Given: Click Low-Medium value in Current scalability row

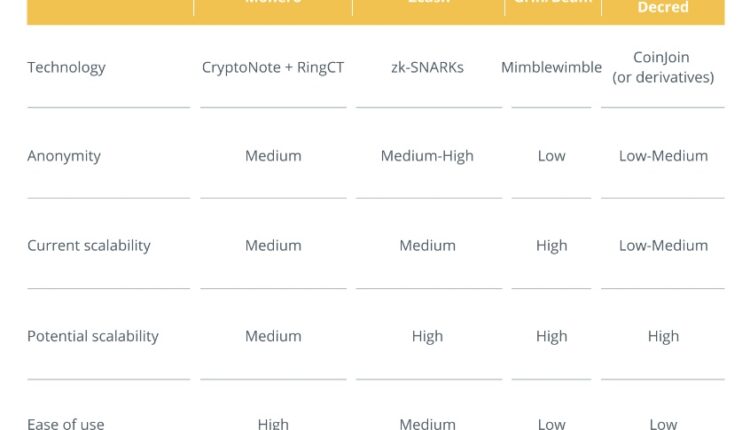Looking at the screenshot, I should (x=662, y=245).
